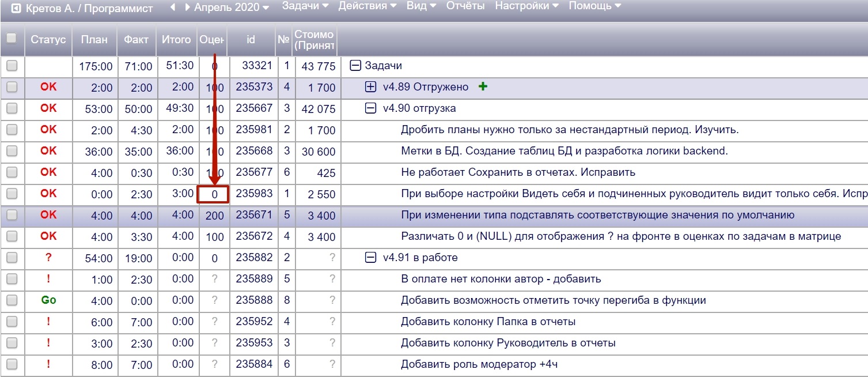Check the box for task 235668 row

click(12, 151)
